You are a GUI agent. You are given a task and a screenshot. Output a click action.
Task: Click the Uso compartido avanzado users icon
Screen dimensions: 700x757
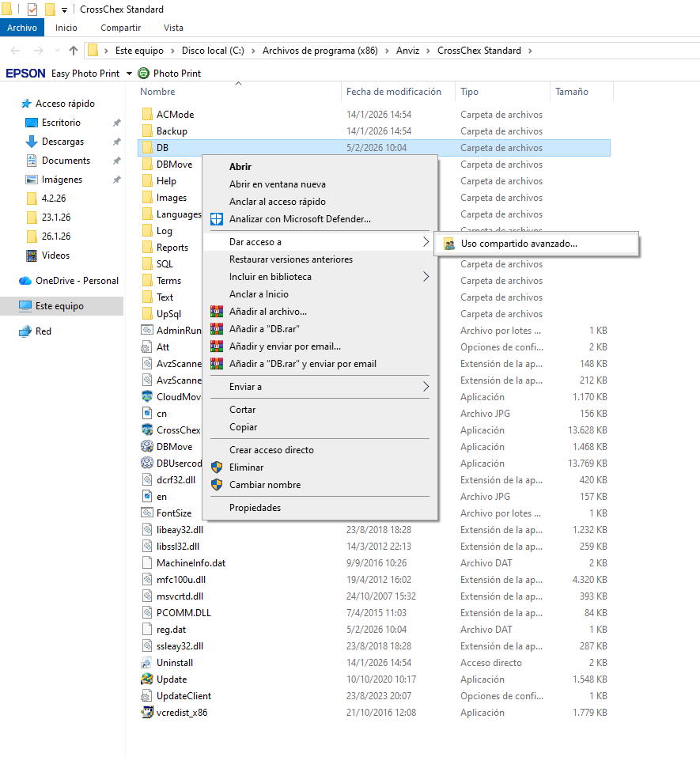point(449,244)
